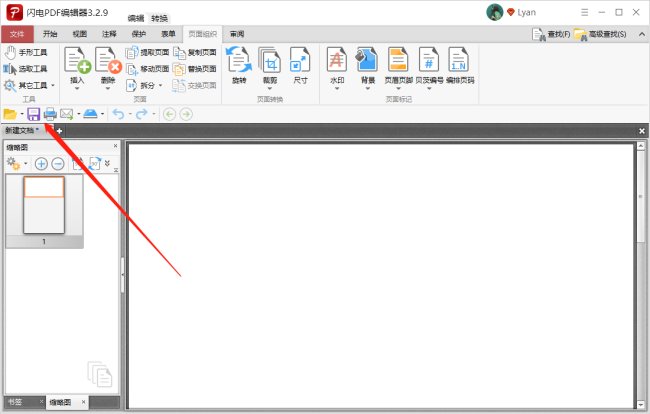Open thumbnail options gear dropdown
Image resolution: width=650 pixels, height=414 pixels.
(16, 163)
